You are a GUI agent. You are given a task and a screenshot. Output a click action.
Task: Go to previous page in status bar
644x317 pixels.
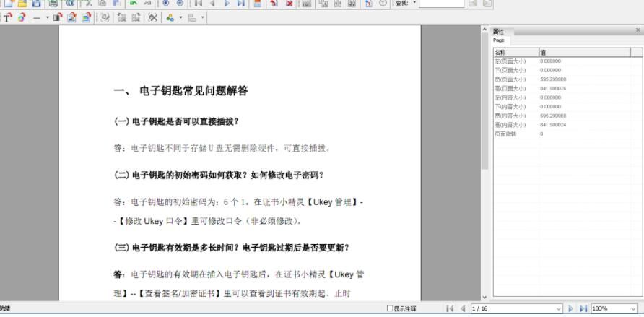tap(464, 308)
